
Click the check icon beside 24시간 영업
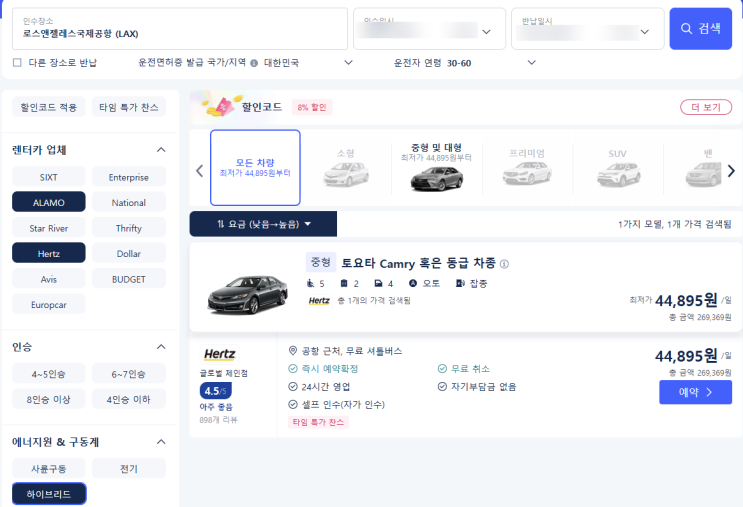[x=293, y=387]
